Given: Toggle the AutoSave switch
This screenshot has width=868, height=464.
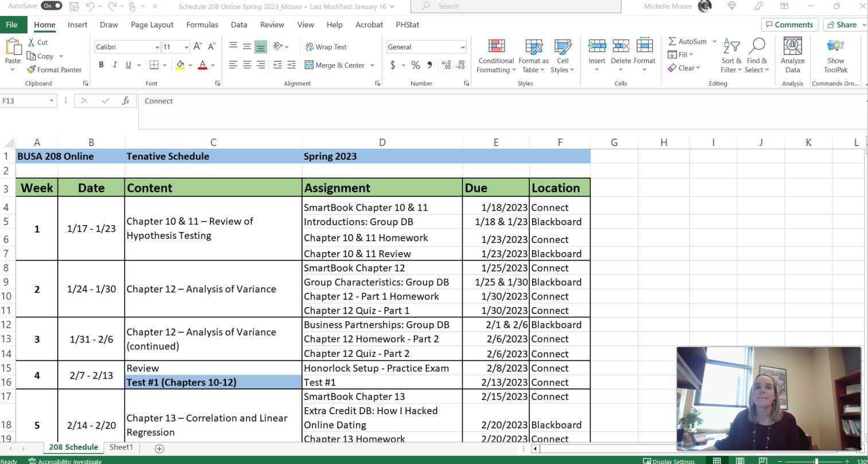Looking at the screenshot, I should (x=51, y=6).
